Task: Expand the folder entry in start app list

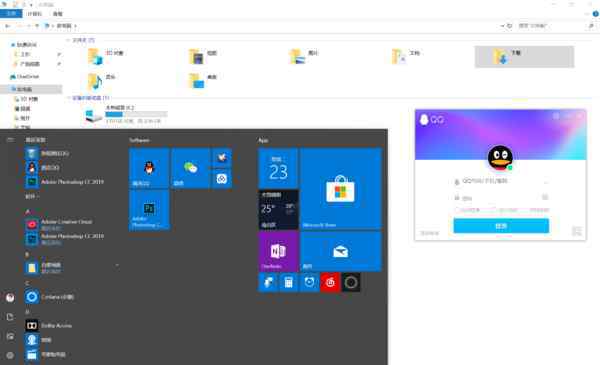Action: (117, 265)
